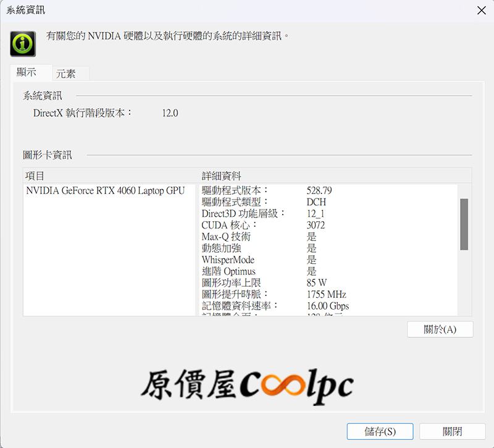Click the green NVIDIA info icon
The height and width of the screenshot is (448, 494).
pos(23,44)
